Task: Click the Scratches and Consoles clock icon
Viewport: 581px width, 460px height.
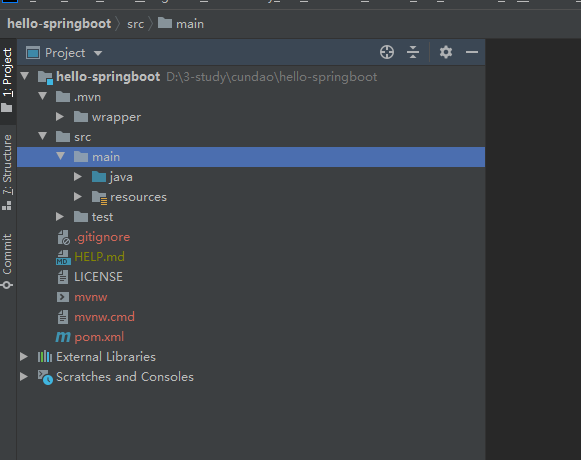Action: [45, 377]
